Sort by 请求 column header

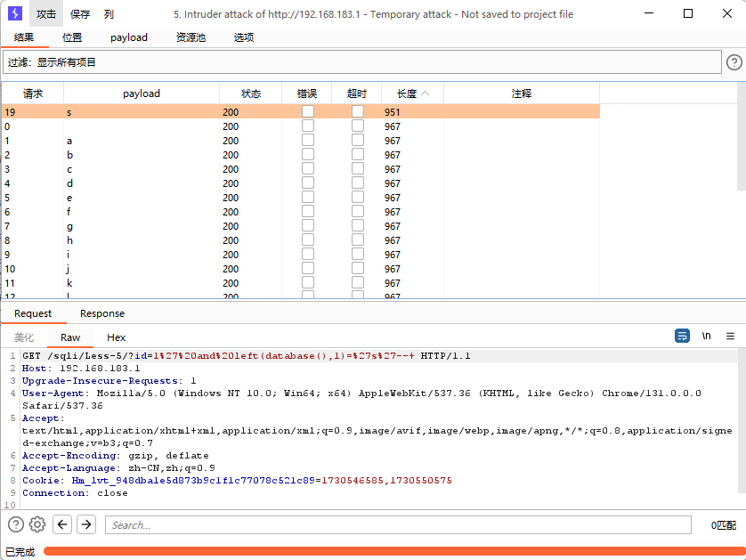click(x=33, y=93)
